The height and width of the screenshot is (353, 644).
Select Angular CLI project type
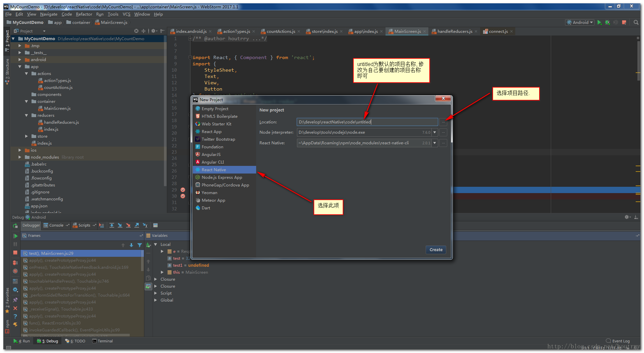coord(224,162)
